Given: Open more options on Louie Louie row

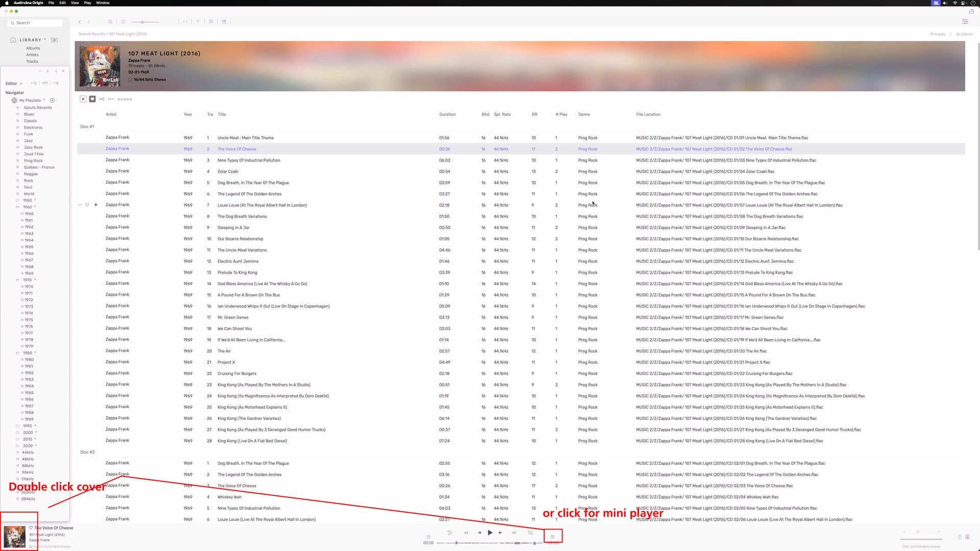Looking at the screenshot, I should pos(80,205).
